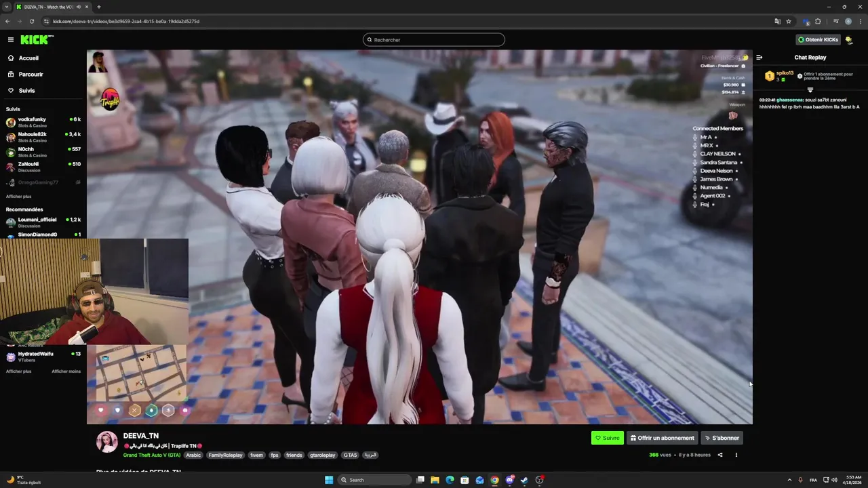
Task: Click DEEVA_TN channel avatar
Action: [106, 441]
